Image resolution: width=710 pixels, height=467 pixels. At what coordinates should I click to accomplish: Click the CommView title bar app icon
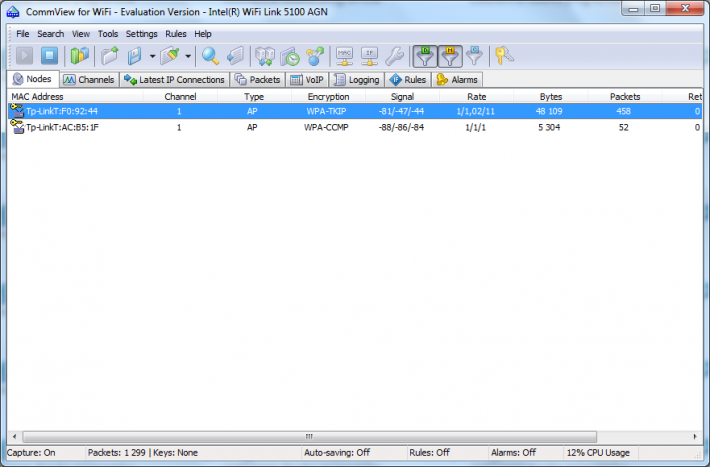[x=13, y=12]
